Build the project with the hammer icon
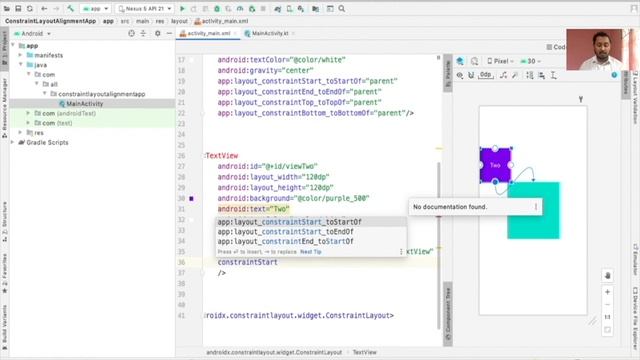640x360 pixels. coord(71,9)
